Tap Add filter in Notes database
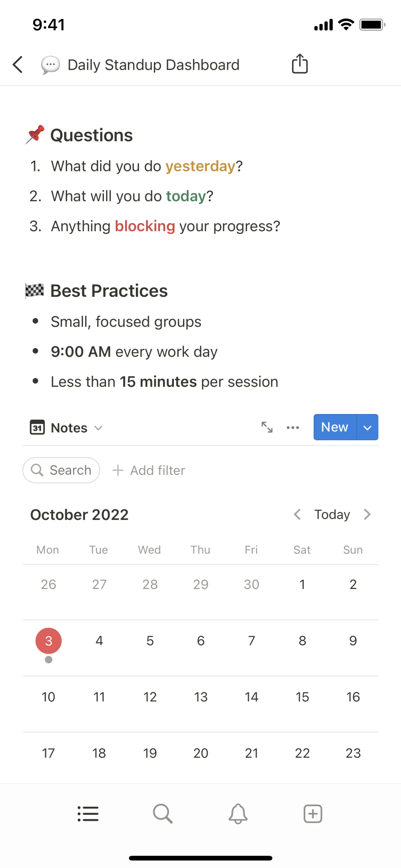 pos(149,470)
